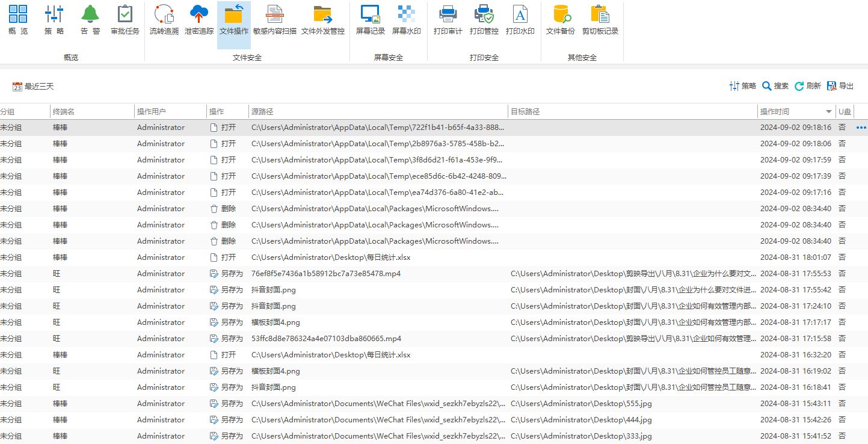868x444 pixels.
Task: Sort by the 分组 column header
Action: pos(25,111)
